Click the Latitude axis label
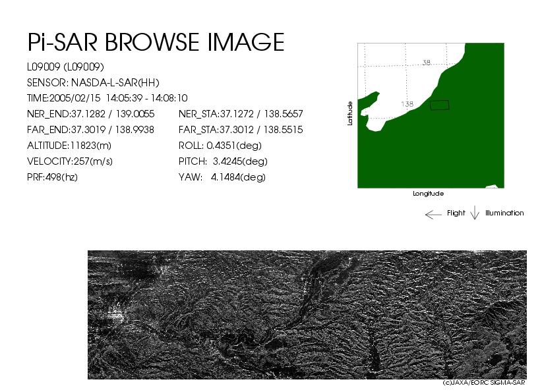542x392 pixels. pyautogui.click(x=350, y=113)
